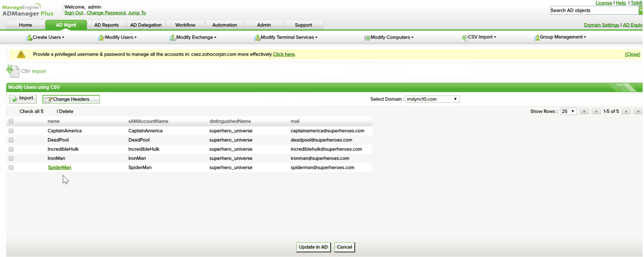The image size is (644, 257).
Task: Click the Import button
Action: click(23, 99)
